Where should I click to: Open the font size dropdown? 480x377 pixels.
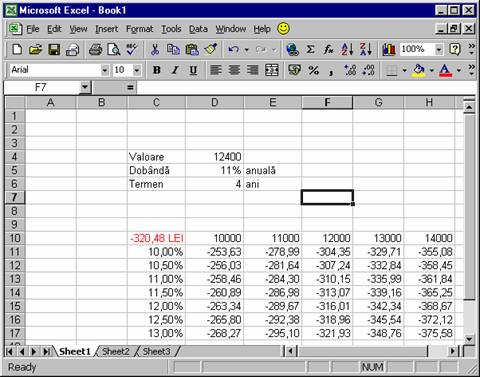(137, 70)
